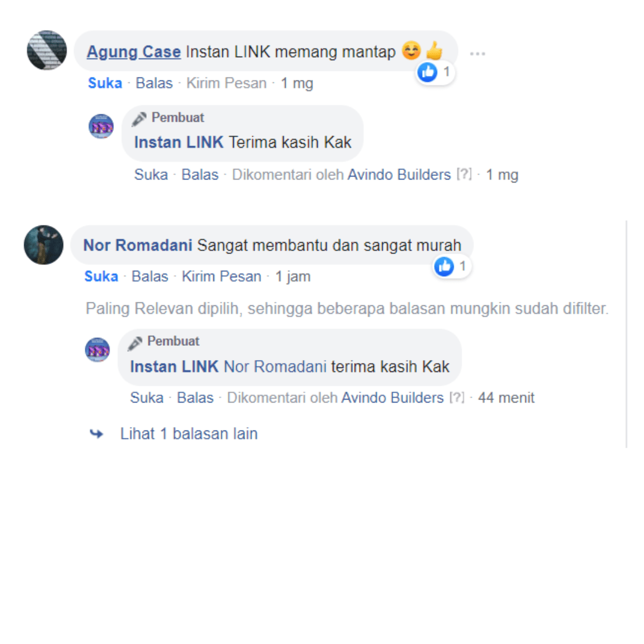The width and height of the screenshot is (644, 644).
Task: Open Instan LINK avatar beside second reply
Action: pos(97,349)
